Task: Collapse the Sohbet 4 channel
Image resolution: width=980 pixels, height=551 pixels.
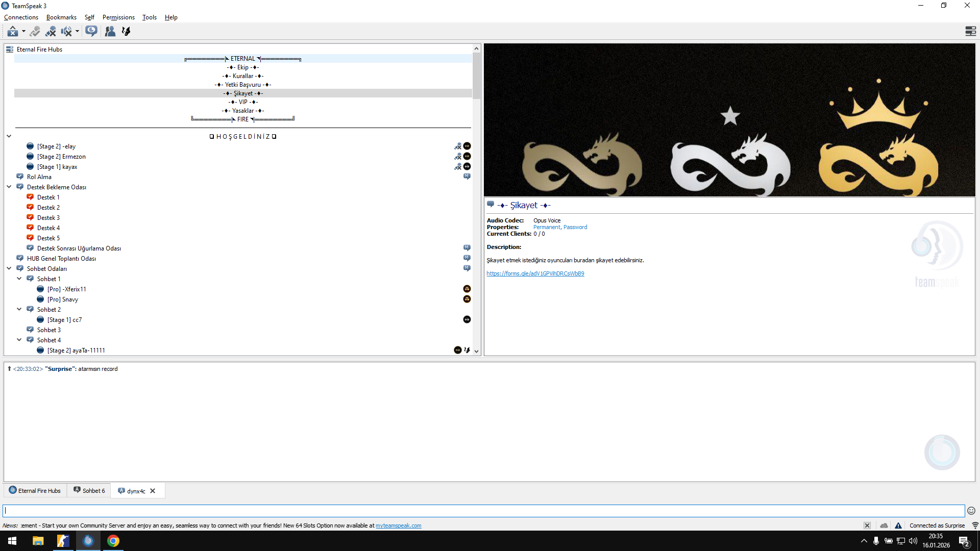Action: click(19, 340)
